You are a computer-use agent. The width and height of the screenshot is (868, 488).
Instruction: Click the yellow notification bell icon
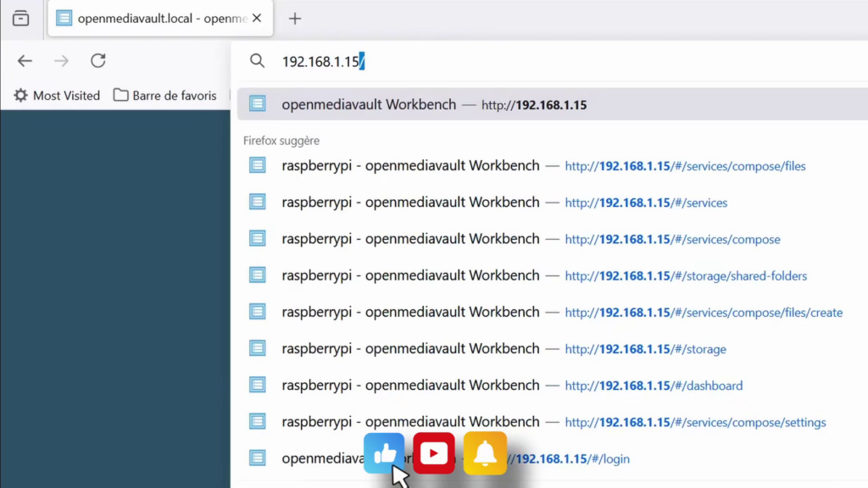pyautogui.click(x=485, y=453)
